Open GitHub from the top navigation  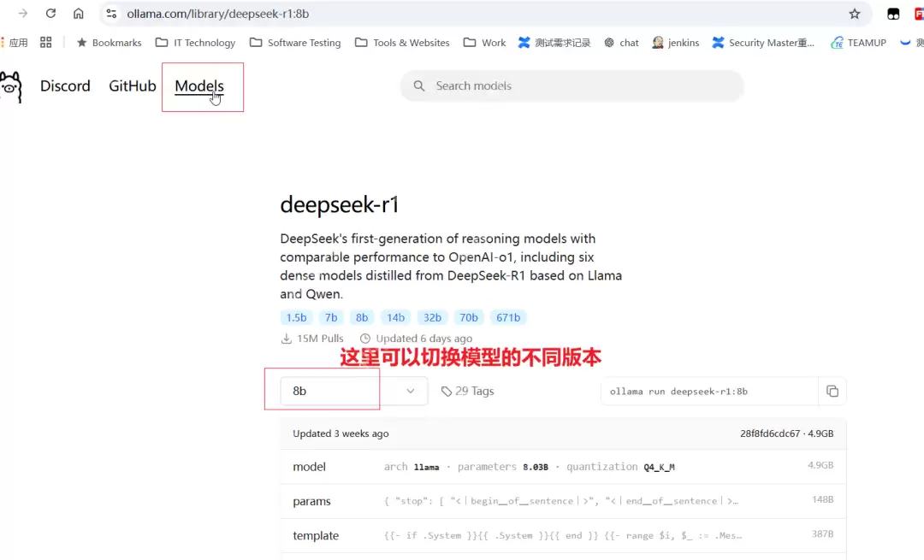132,85
